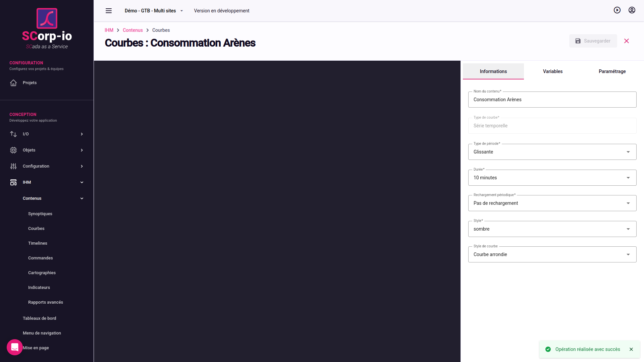This screenshot has height=362, width=644.
Task: Click the I/O arrows icon
Action: (x=13, y=134)
